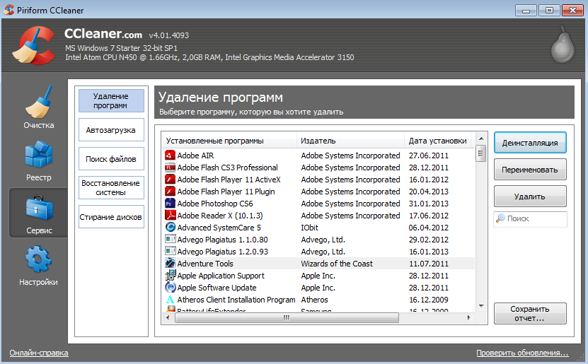Click horizontal scrollbar right arrow
Image resolution: width=588 pixels, height=364 pixels.
(468, 317)
